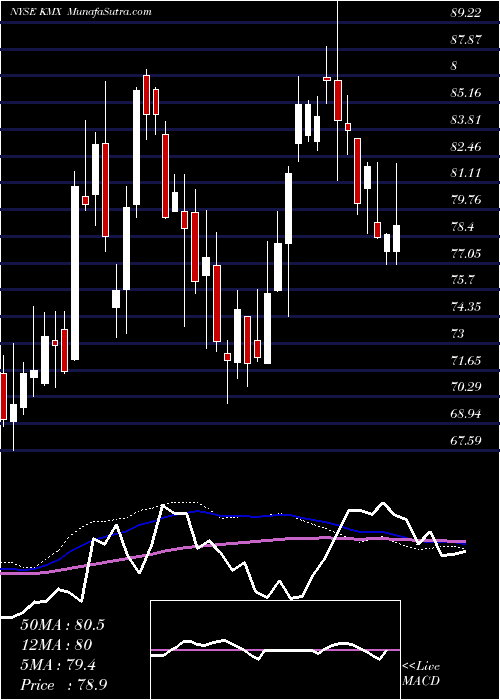Click the NYSE KMX MunafaSutra.com title text
Screen dimensions: 500x700
(81, 12)
